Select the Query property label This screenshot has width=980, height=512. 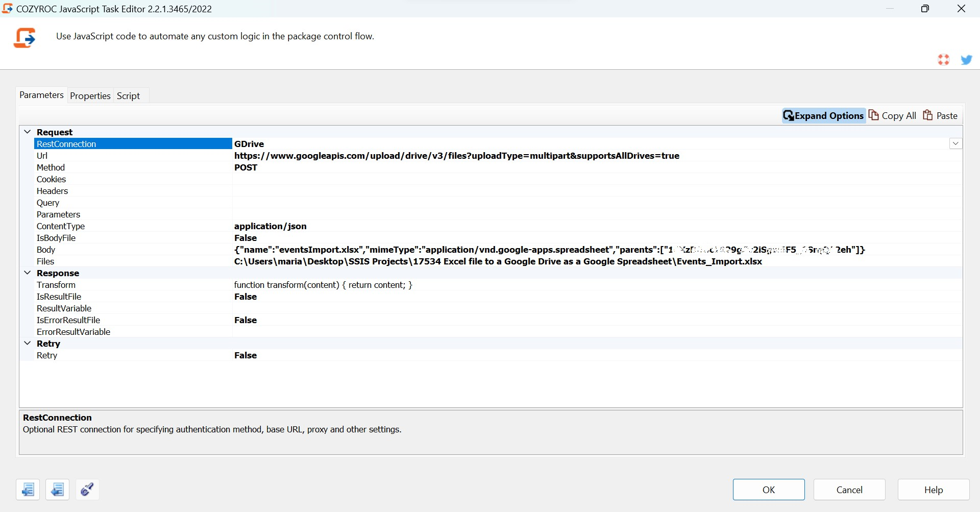pyautogui.click(x=48, y=203)
